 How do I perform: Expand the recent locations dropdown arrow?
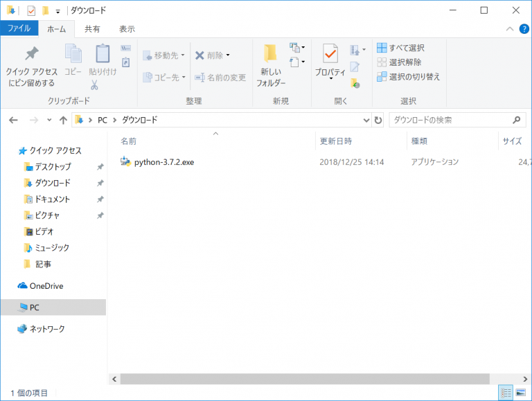48,120
